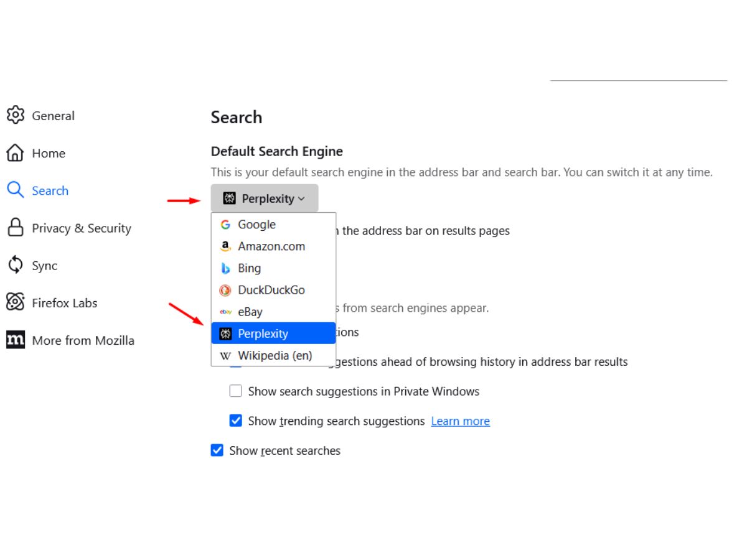Image resolution: width=747 pixels, height=560 pixels.
Task: Uncheck Show trending search suggestions
Action: click(x=235, y=421)
